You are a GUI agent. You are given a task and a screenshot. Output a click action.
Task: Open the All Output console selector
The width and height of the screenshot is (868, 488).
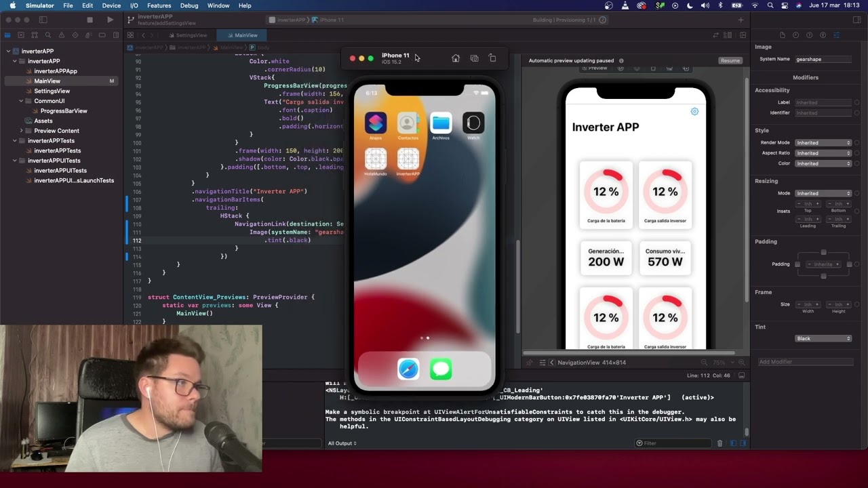(x=342, y=443)
